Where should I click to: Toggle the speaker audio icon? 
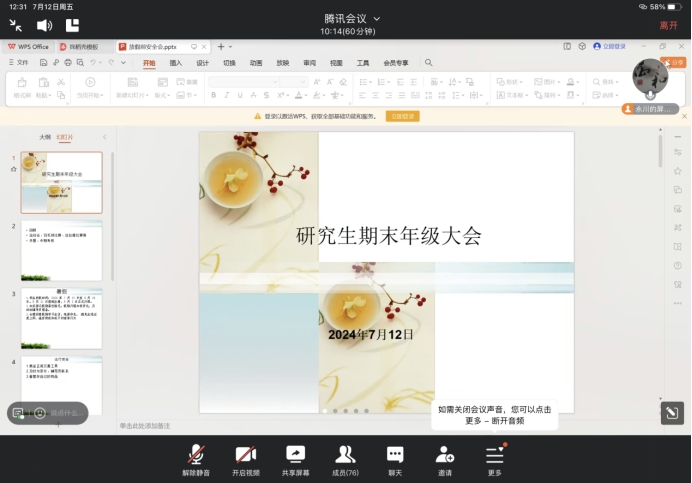click(44, 25)
